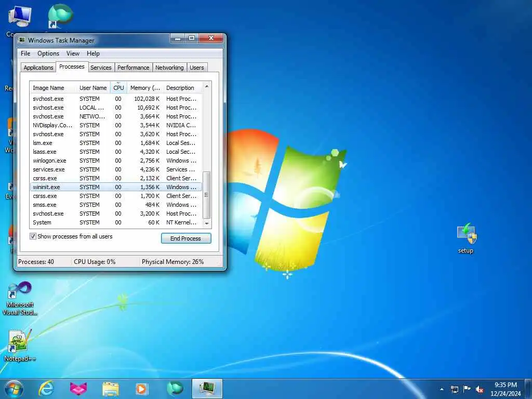The height and width of the screenshot is (399, 532).
Task: Select svchost.exe run by NETWO... user
Action: point(116,116)
